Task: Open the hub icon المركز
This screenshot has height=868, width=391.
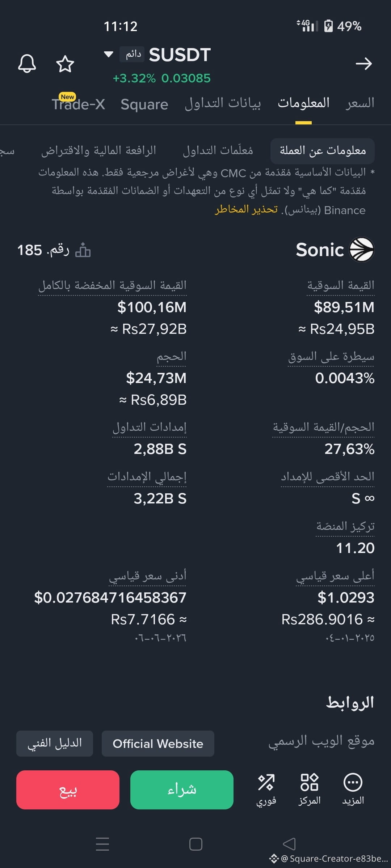Action: click(310, 790)
